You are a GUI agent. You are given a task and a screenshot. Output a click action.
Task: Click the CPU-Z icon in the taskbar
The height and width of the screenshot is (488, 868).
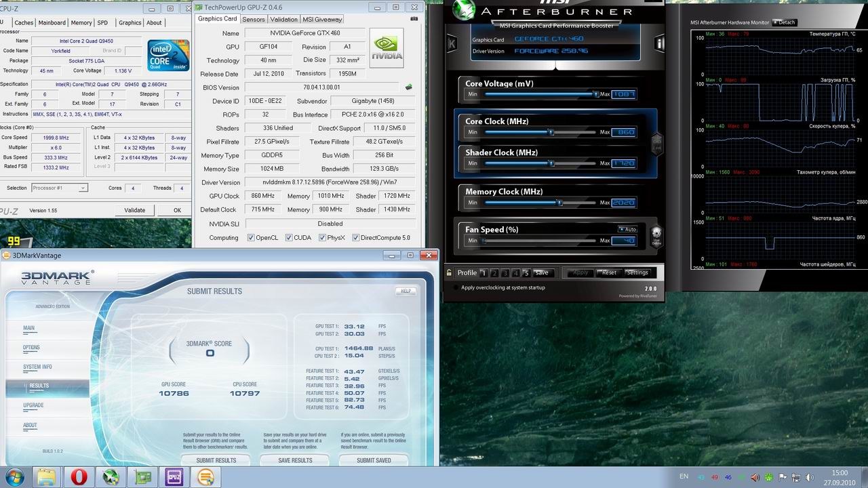click(174, 477)
